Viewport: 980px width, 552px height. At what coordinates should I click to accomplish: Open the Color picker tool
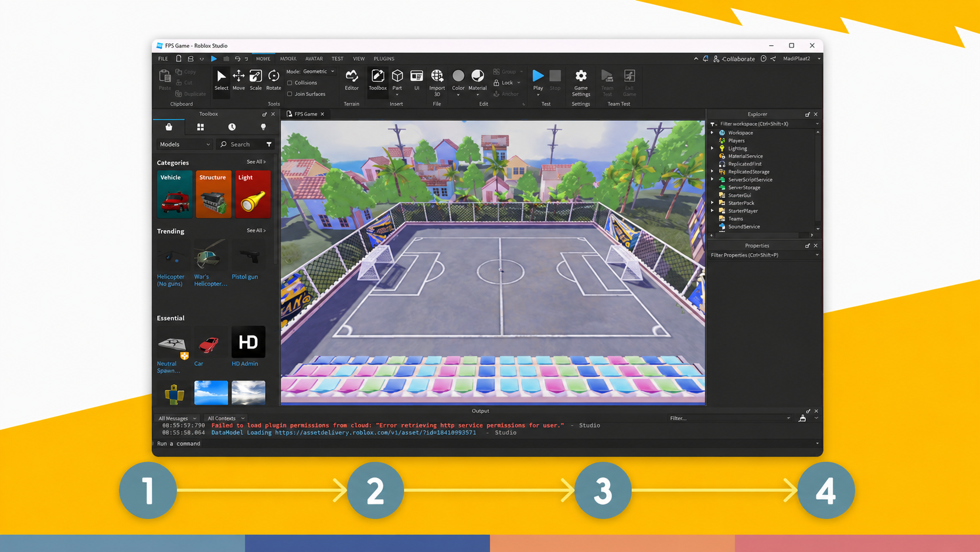click(458, 82)
